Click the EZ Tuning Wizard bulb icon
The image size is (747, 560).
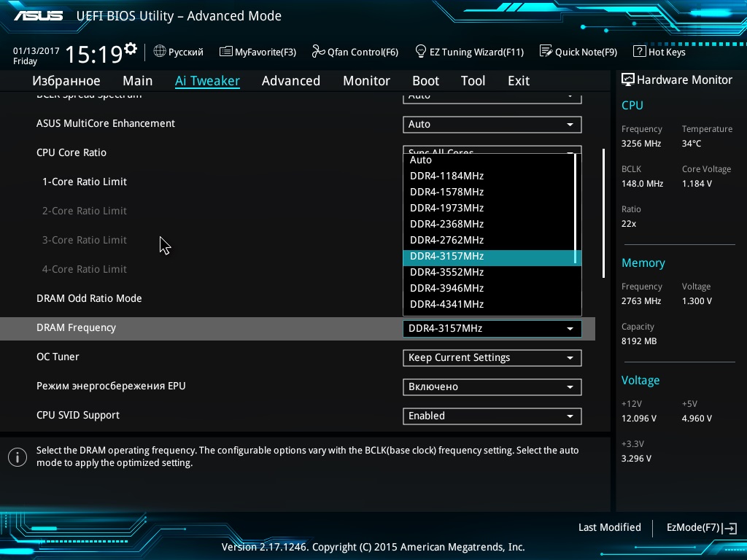click(x=421, y=51)
